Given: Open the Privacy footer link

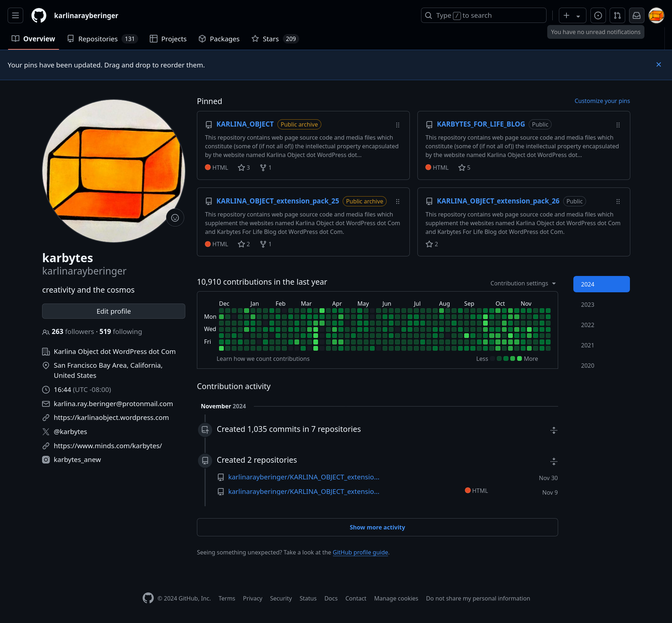Looking at the screenshot, I should pos(252,598).
